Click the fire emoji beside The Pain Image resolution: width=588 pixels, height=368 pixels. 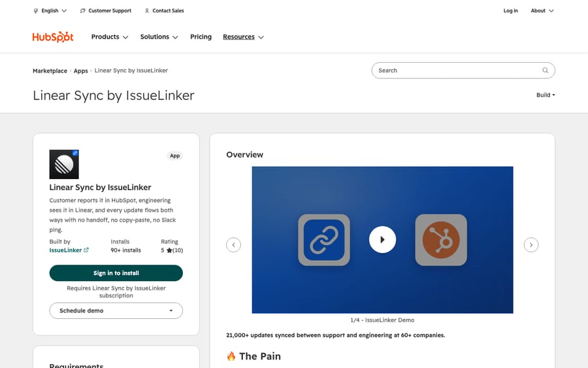pos(231,356)
